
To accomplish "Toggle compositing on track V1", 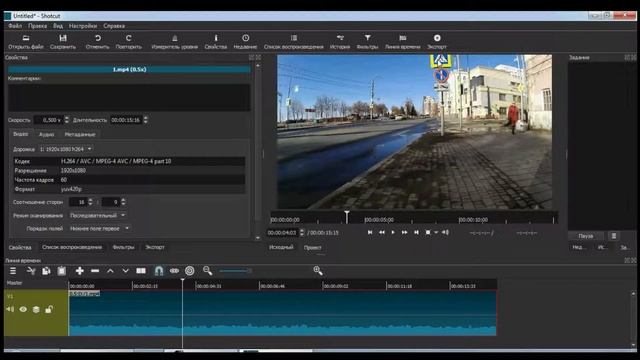I will pyautogui.click(x=36, y=309).
